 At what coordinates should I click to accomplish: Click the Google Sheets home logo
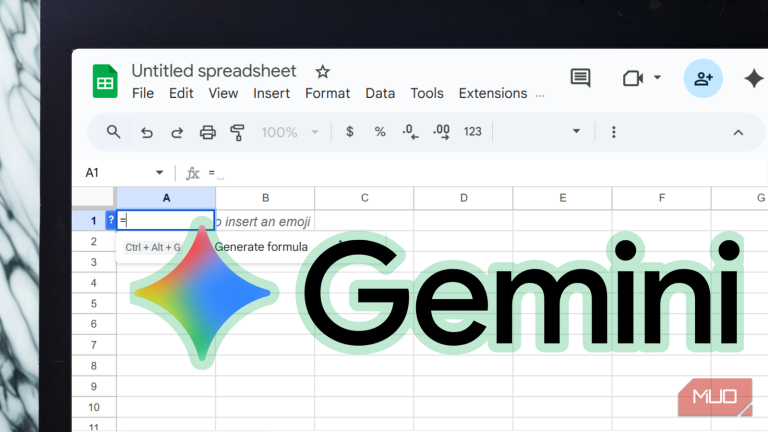click(105, 81)
